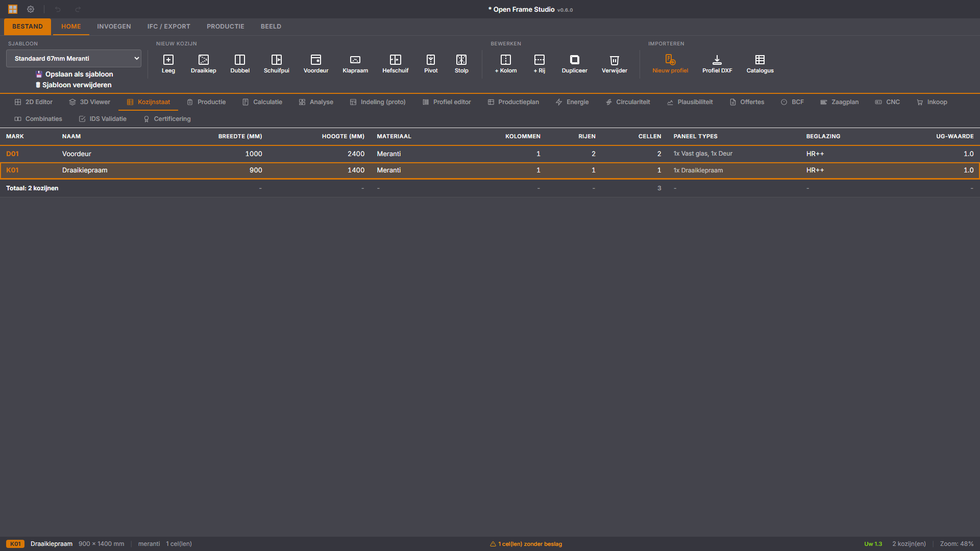The image size is (980, 551).
Task: Add a Pivot window
Action: click(430, 64)
